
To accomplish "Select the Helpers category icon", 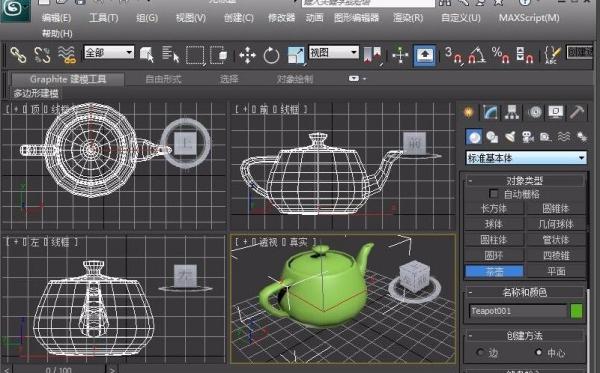I will coord(546,137).
